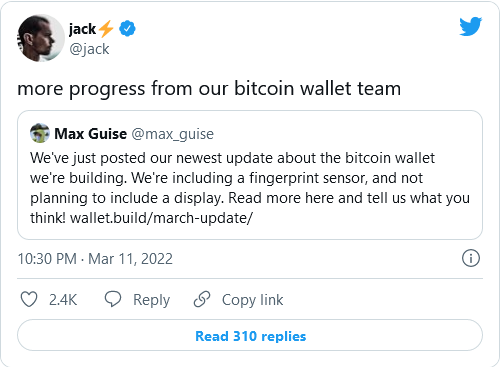Click the lightning bolt emoji beside jack

106,29
